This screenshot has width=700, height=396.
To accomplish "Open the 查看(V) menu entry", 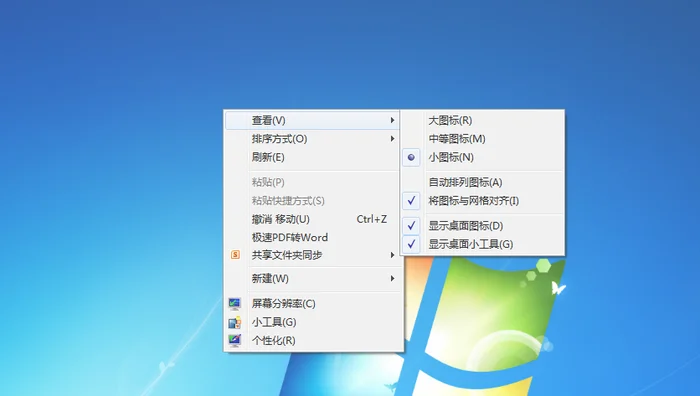I will tap(312, 120).
